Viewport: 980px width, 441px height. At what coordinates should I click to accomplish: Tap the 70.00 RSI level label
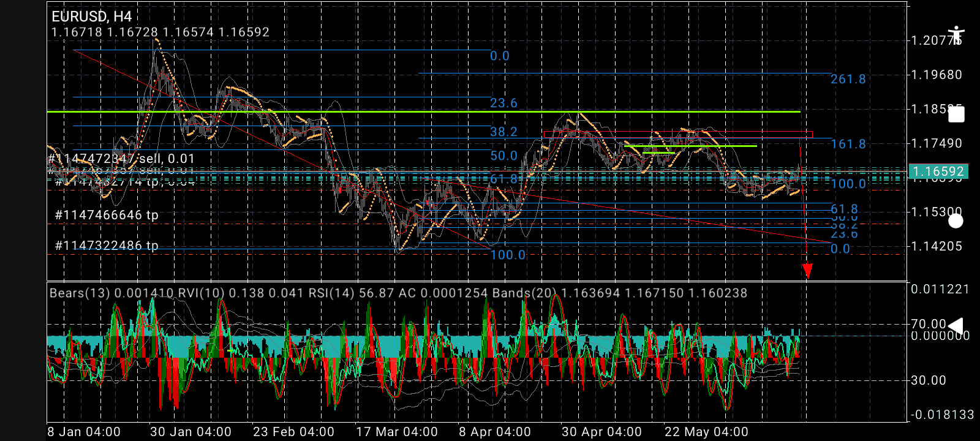click(x=929, y=323)
